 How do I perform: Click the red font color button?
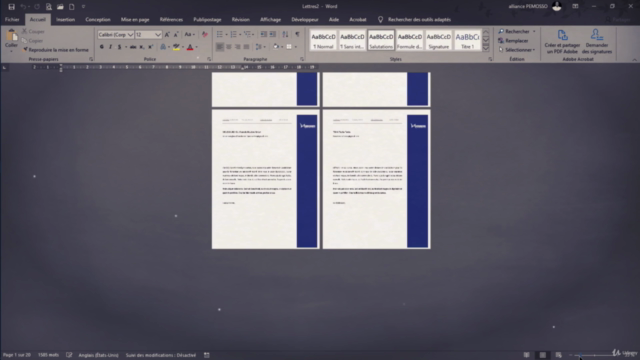coord(190,47)
